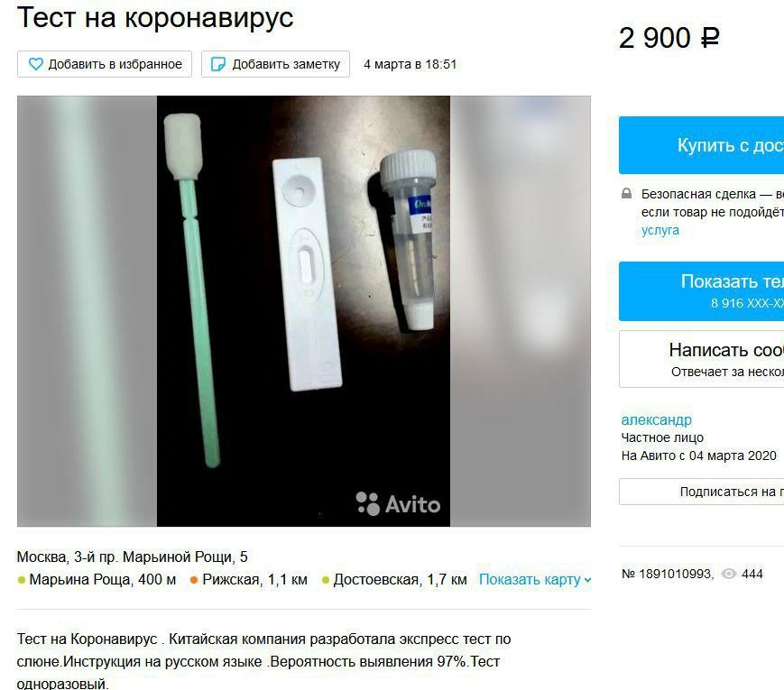This screenshot has width=784, height=690.
Task: Click the Avito watermark logo on the photo
Action: point(398,503)
